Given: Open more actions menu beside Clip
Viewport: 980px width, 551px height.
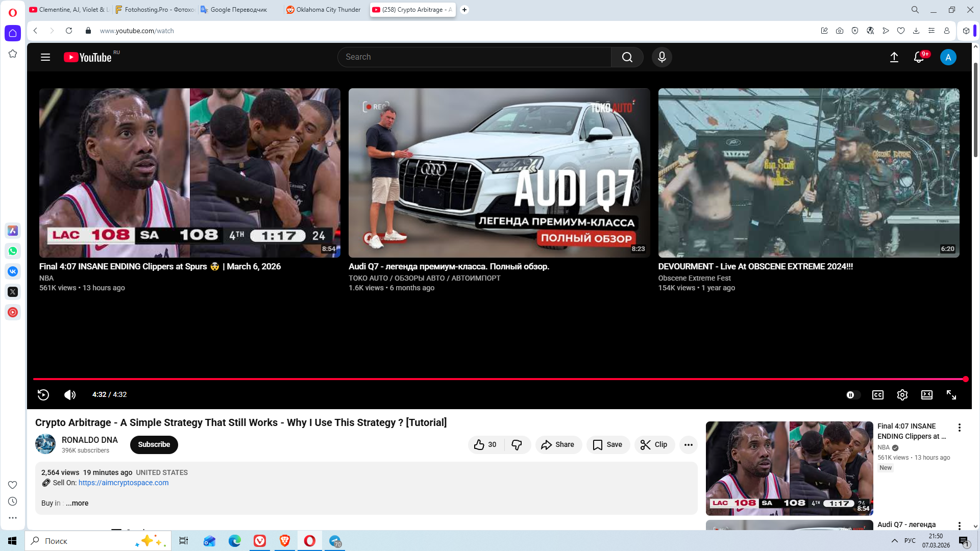Looking at the screenshot, I should [x=688, y=444].
